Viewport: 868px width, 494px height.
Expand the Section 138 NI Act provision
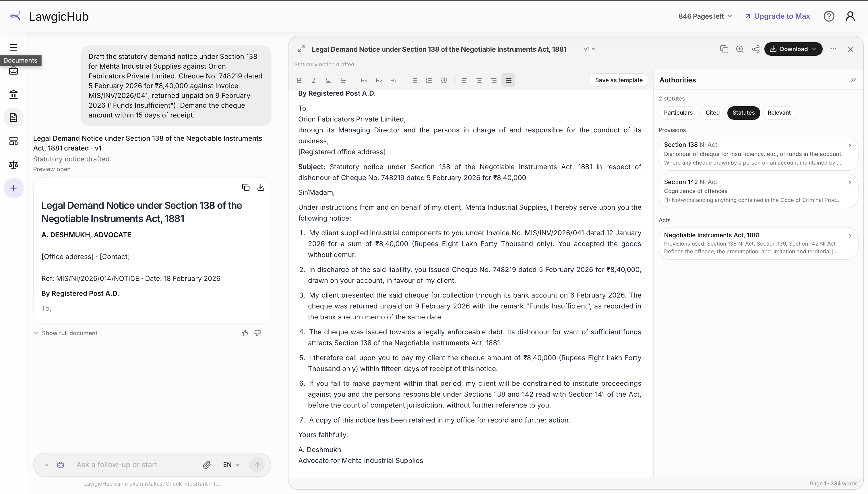coord(758,154)
